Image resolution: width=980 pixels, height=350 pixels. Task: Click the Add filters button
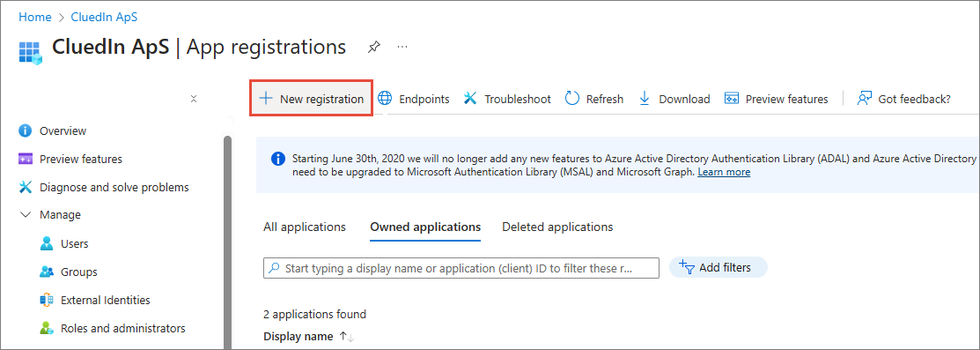(x=718, y=267)
